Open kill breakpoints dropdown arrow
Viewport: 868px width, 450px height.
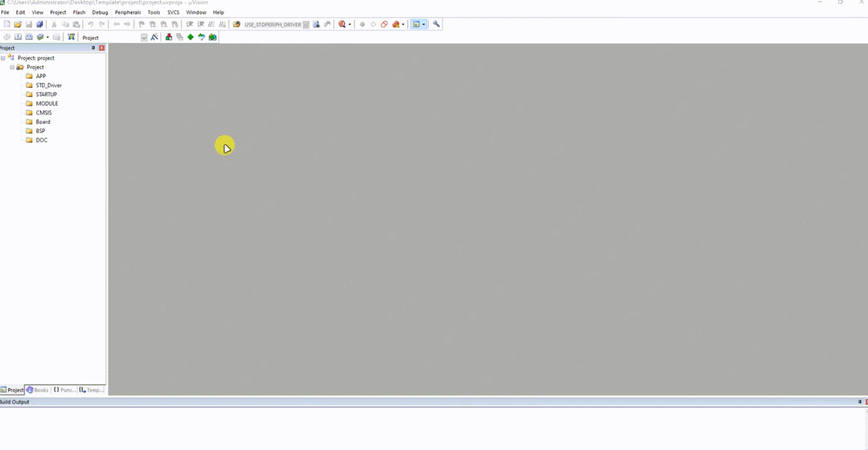pyautogui.click(x=403, y=25)
